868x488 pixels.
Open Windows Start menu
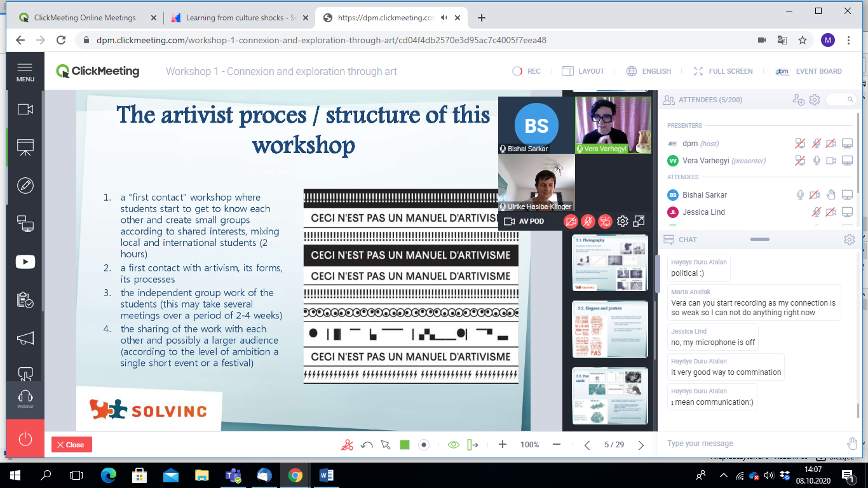pyautogui.click(x=15, y=475)
